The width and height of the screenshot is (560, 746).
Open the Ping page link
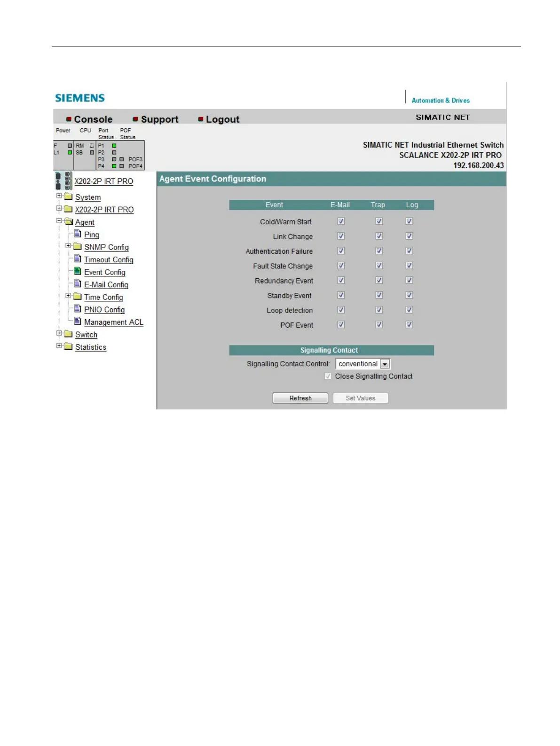[92, 235]
